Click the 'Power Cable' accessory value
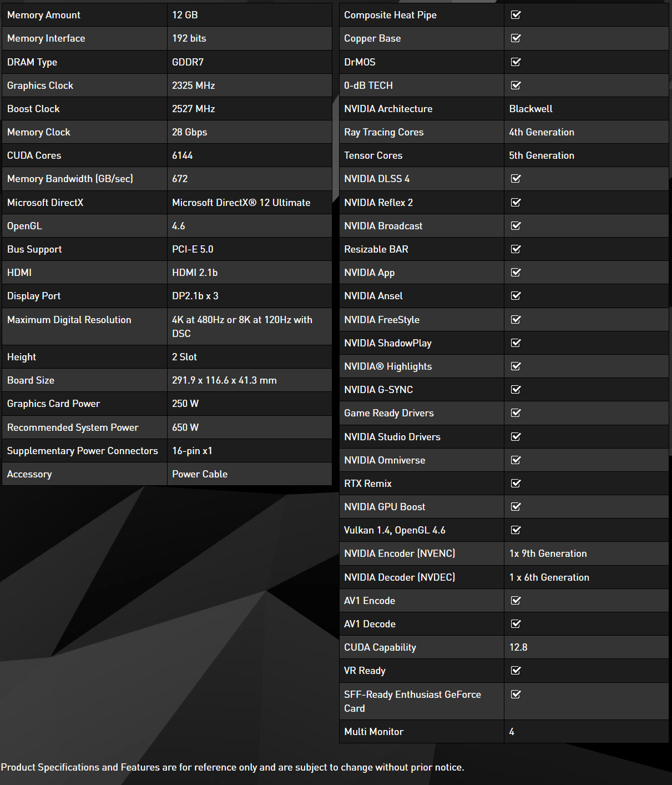 point(200,474)
